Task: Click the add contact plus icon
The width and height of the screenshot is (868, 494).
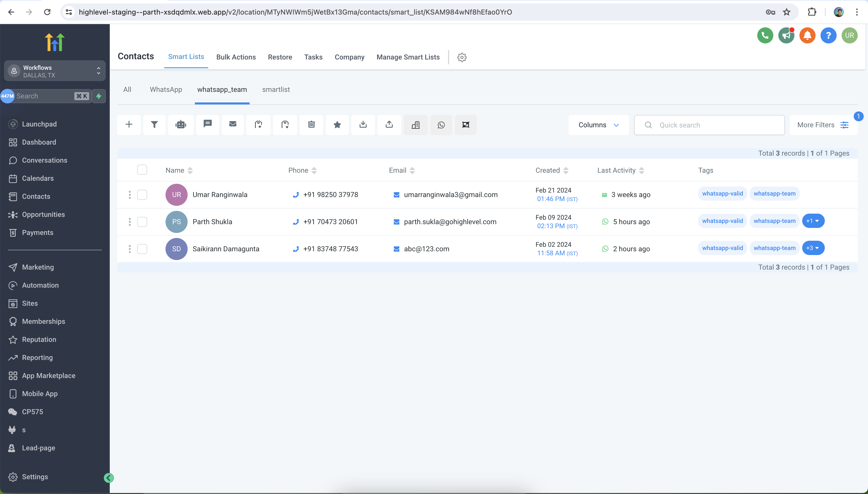Action: coord(129,125)
